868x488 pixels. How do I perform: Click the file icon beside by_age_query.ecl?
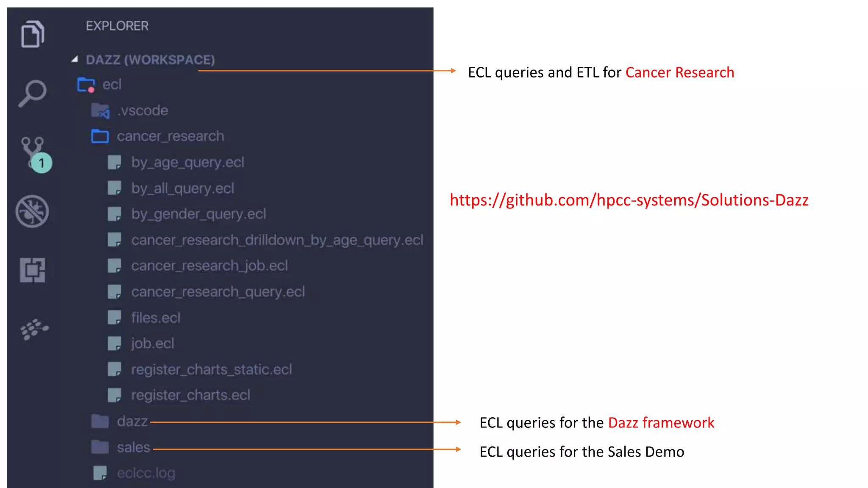(114, 162)
